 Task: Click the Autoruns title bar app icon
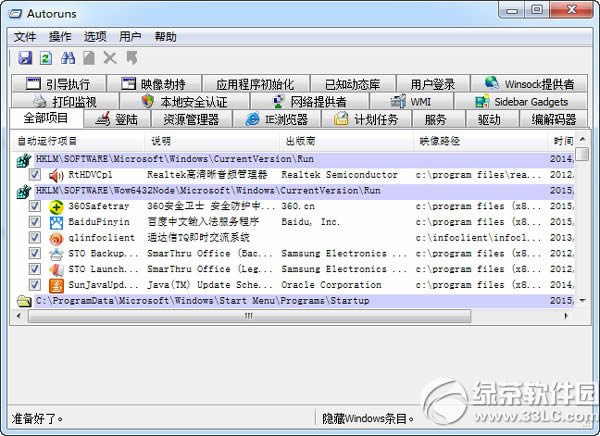point(16,14)
